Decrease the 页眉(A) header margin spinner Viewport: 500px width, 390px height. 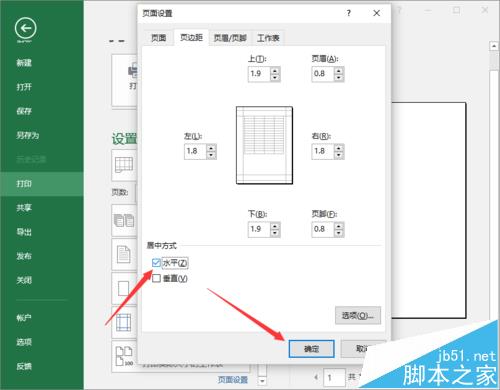[339, 78]
